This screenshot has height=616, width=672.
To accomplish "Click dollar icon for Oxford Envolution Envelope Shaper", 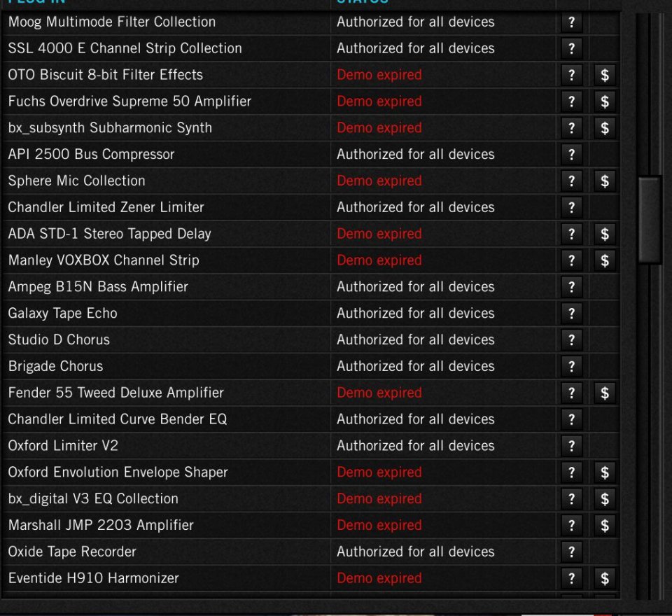I will tap(605, 472).
